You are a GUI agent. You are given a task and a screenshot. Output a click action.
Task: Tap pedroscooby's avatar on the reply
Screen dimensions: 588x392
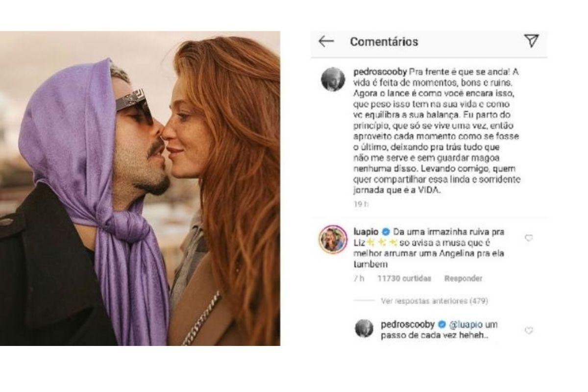(364, 328)
